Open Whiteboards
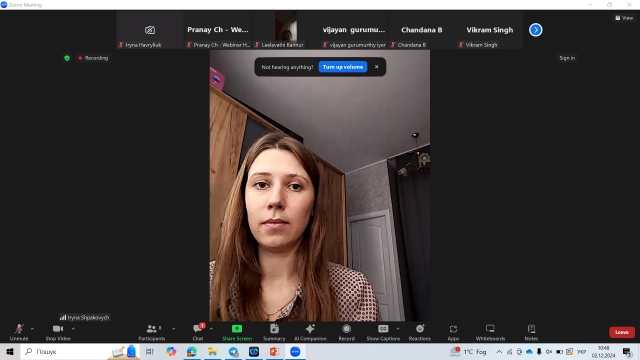This screenshot has width=640, height=360. point(490,332)
